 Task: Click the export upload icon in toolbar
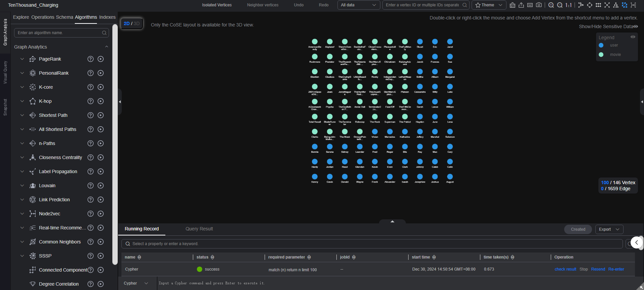point(521,5)
